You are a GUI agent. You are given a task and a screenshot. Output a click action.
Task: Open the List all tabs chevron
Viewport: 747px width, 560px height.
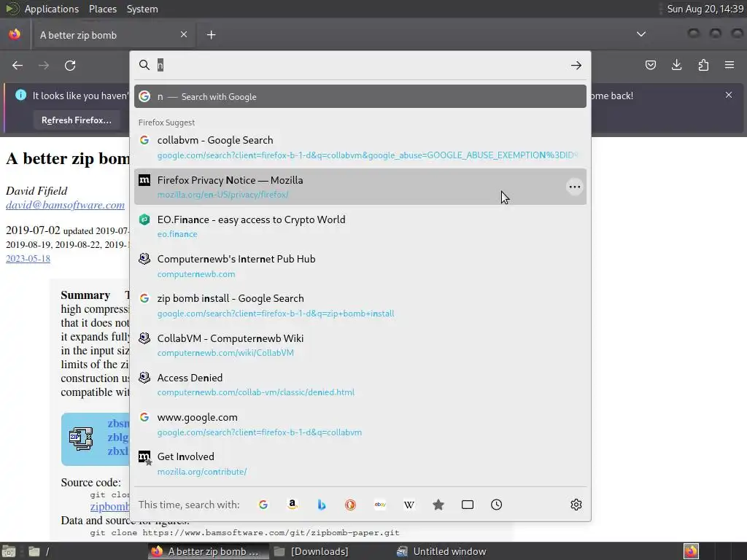point(641,34)
